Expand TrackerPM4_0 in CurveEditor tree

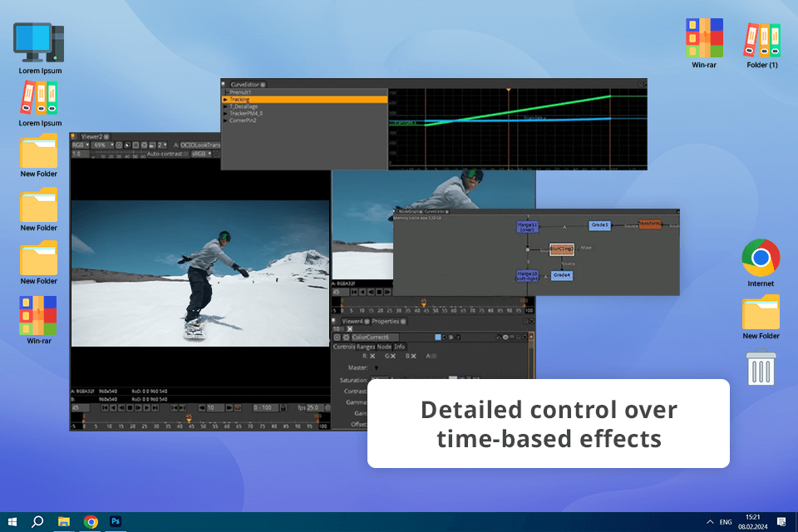click(x=225, y=114)
